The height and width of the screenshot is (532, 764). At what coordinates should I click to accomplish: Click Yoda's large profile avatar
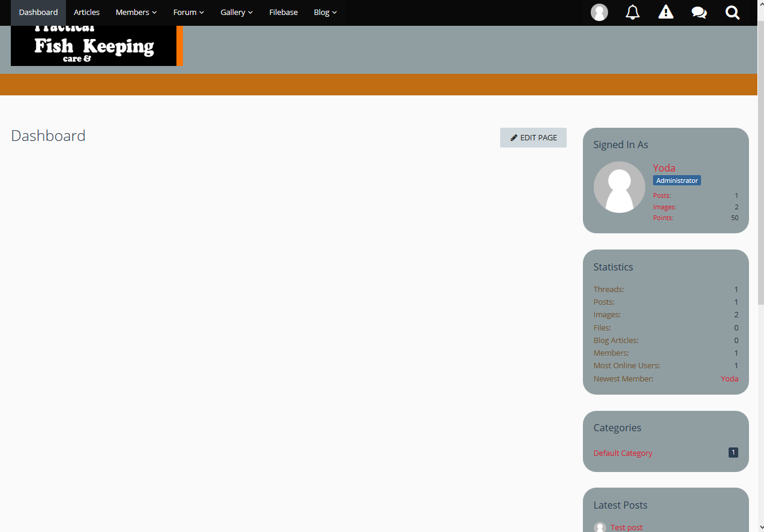click(619, 187)
